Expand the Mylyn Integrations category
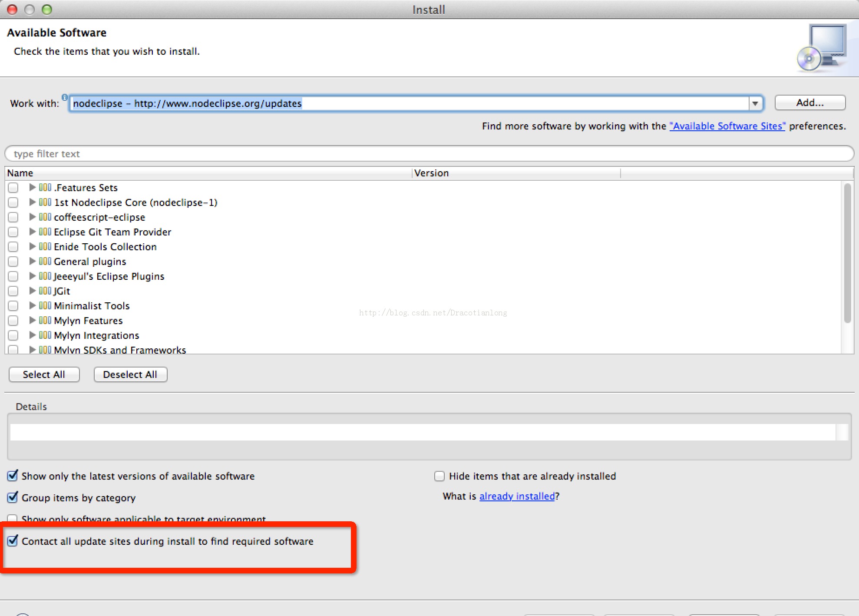Screen dimensions: 859x616 click(32, 335)
